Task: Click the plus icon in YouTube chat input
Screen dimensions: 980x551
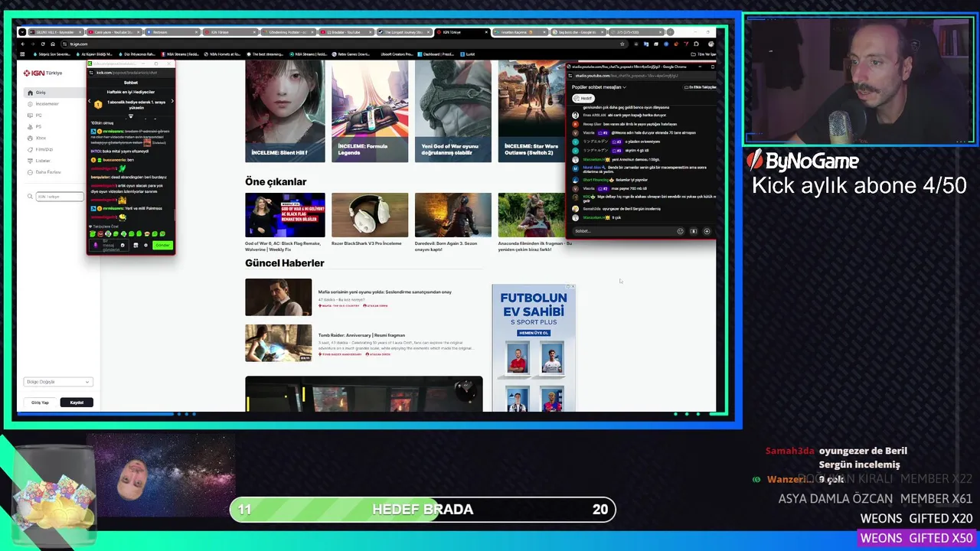Action: tap(707, 231)
